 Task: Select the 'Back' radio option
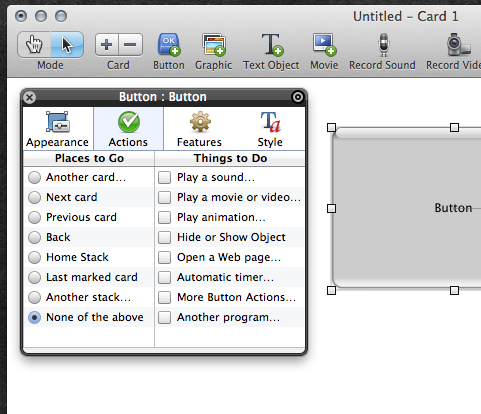(34, 237)
